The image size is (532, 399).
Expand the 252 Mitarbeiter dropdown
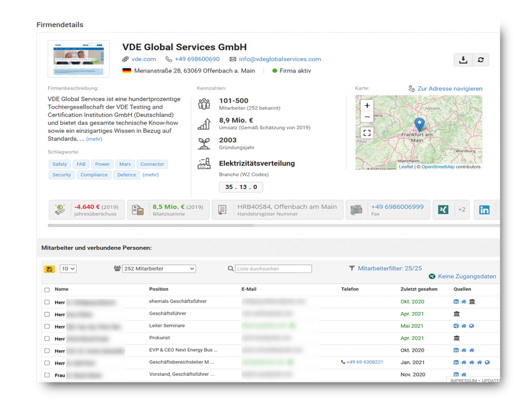pyautogui.click(x=158, y=269)
